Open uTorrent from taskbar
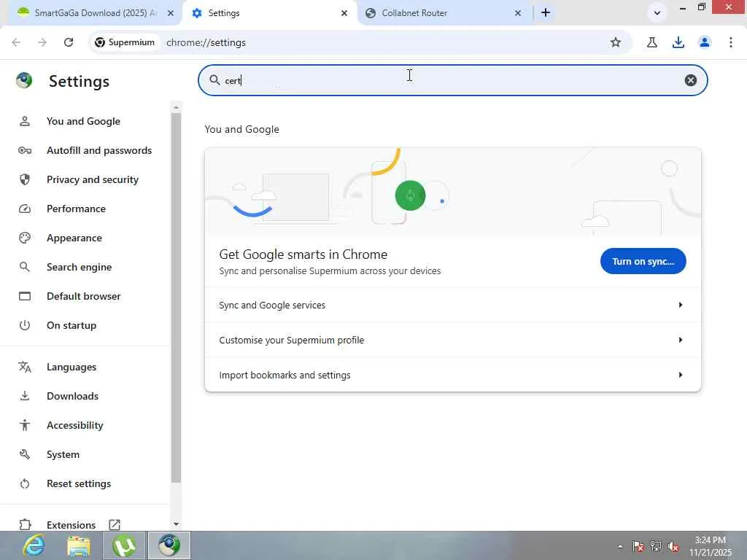This screenshot has height=560, width=747. (x=123, y=545)
